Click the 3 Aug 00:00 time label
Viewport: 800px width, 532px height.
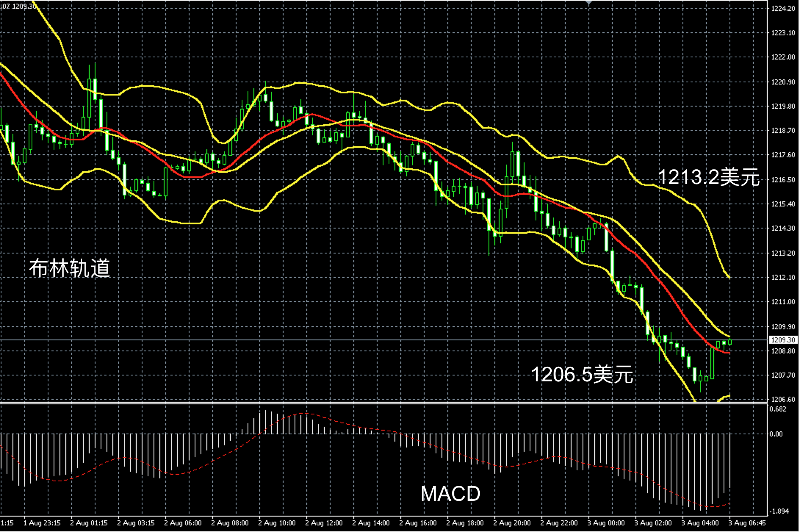point(606,523)
